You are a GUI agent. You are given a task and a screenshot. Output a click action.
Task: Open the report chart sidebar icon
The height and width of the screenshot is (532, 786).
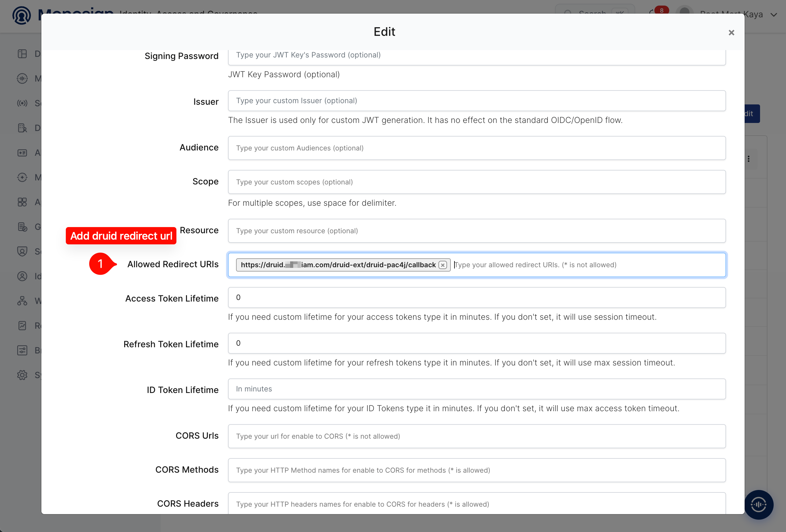pyautogui.click(x=22, y=326)
